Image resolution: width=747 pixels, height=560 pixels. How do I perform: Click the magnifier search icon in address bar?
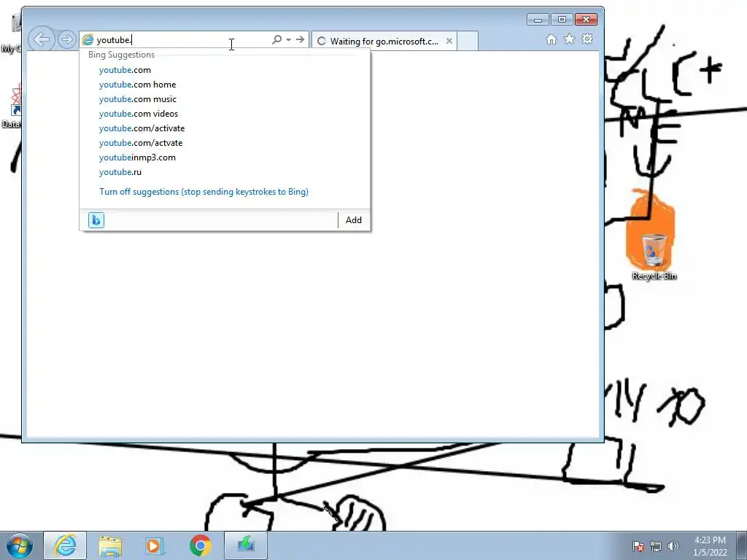276,39
